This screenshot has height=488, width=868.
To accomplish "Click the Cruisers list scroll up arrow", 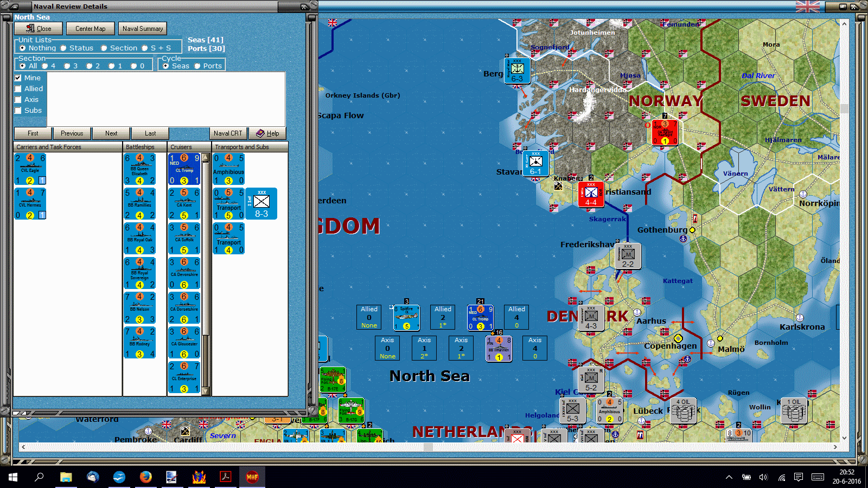I will (205, 157).
